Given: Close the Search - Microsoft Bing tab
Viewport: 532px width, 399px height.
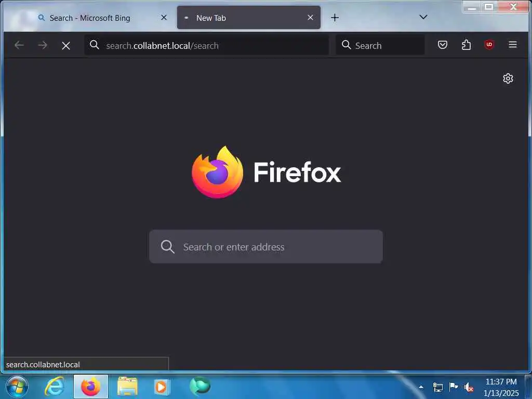Looking at the screenshot, I should coord(164,18).
